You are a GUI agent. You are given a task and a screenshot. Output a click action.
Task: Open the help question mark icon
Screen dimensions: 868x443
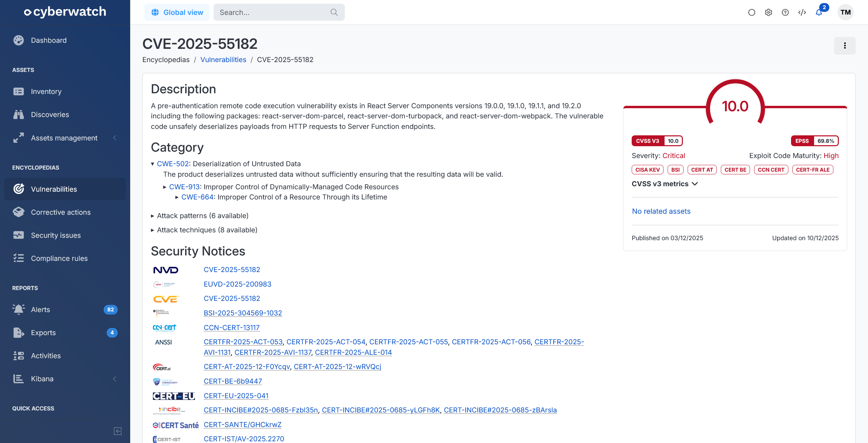pyautogui.click(x=785, y=13)
